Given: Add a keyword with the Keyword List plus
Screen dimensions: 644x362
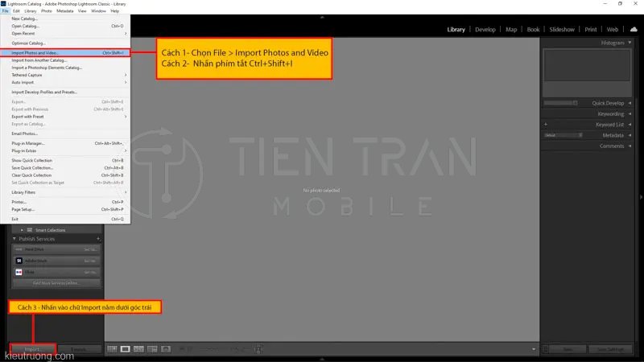Looking at the screenshot, I should [x=546, y=125].
